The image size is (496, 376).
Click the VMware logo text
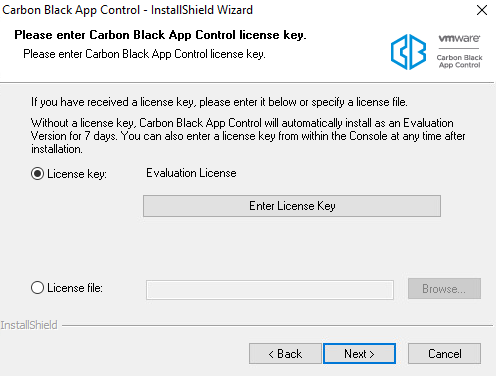coord(459,38)
